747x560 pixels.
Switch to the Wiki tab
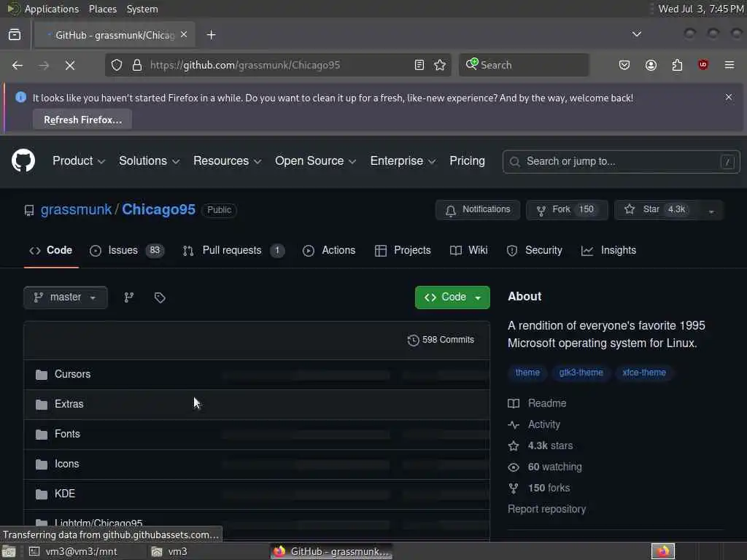coord(469,251)
